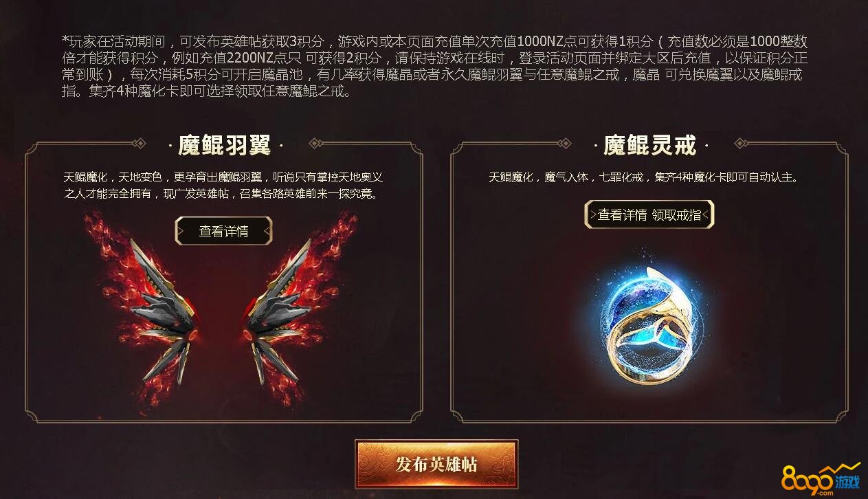Claim ring via 领取戒指
This screenshot has width=868, height=499.
(677, 214)
